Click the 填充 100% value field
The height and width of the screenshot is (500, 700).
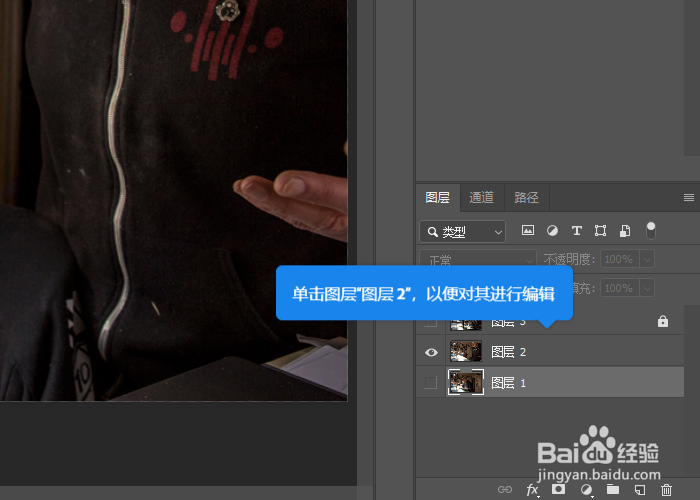pos(620,288)
